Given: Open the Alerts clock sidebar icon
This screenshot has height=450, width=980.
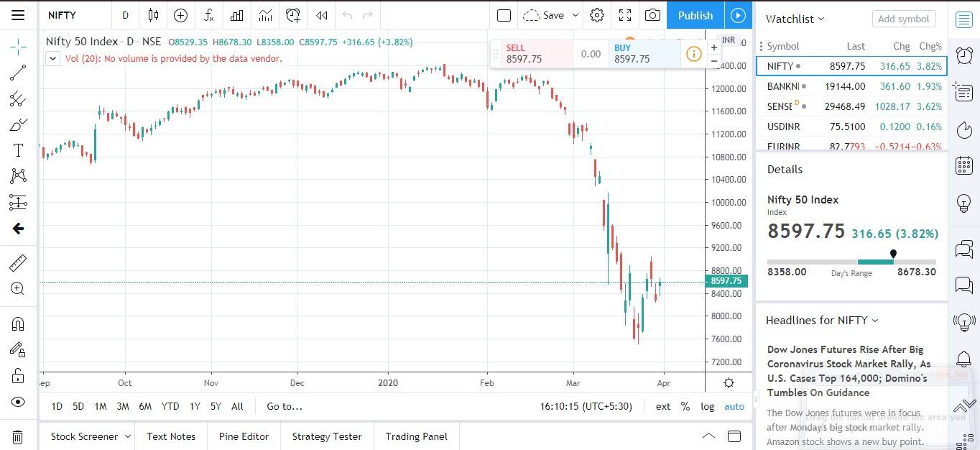Looking at the screenshot, I should [x=964, y=55].
